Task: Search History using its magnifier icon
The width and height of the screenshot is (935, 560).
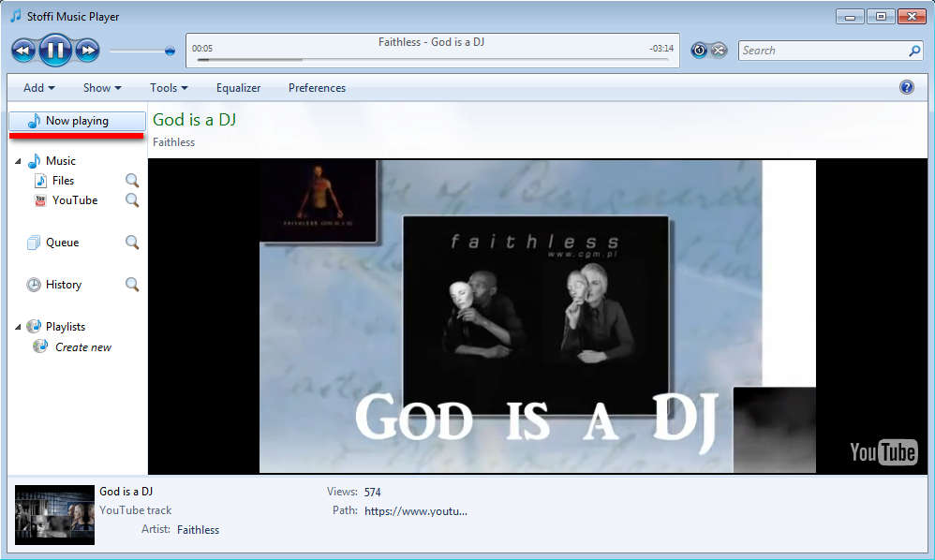Action: tap(132, 285)
